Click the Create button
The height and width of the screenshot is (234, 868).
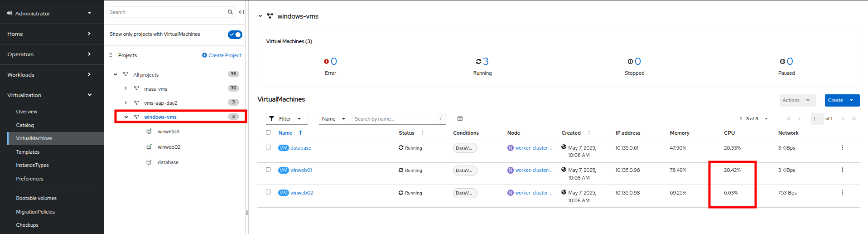coord(835,100)
